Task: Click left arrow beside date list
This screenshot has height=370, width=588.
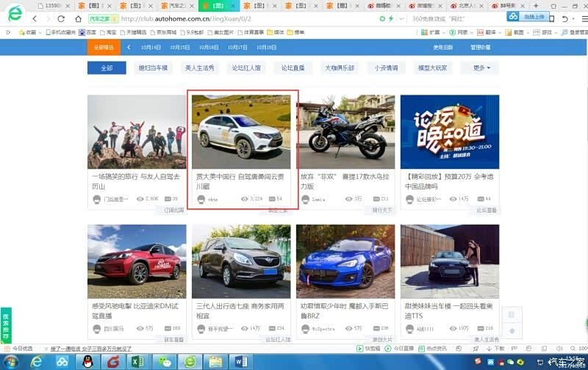Action: tap(129, 47)
